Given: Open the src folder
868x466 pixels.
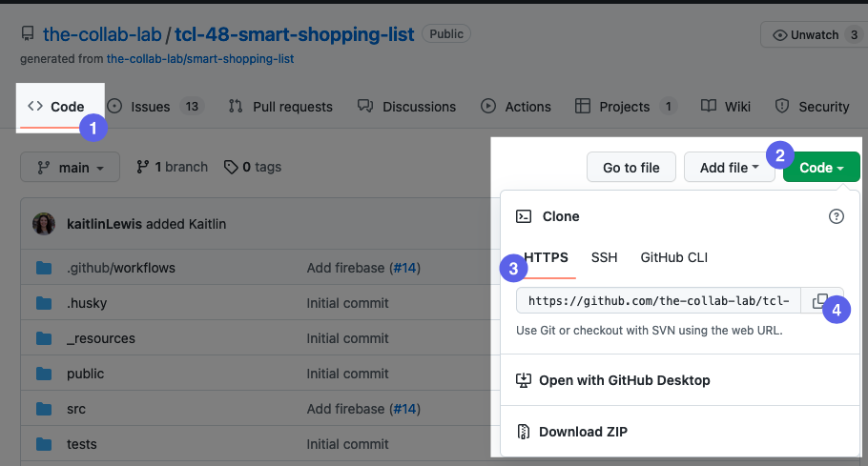Looking at the screenshot, I should pos(76,410).
